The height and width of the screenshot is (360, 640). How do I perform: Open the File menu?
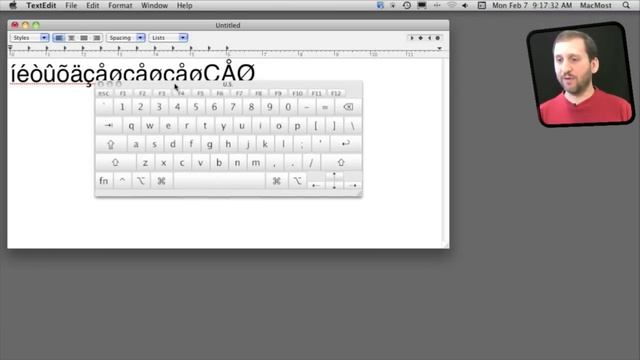coord(71,5)
